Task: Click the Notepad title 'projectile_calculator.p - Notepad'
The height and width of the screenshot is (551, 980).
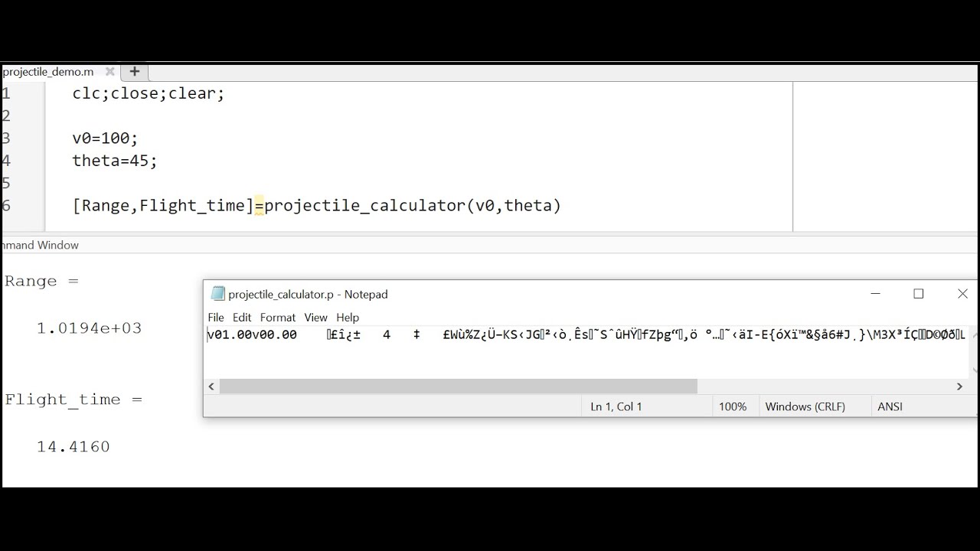Action: 308,294
